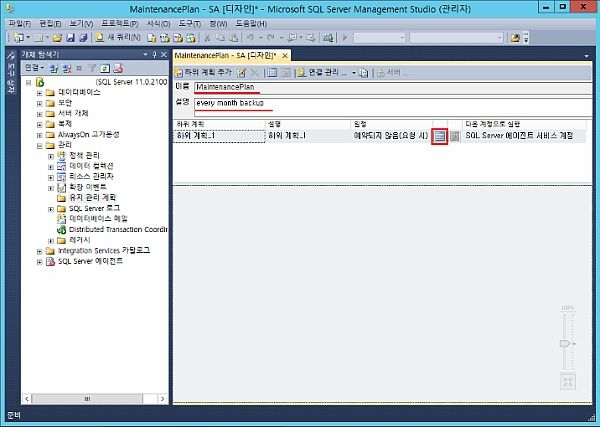Click the Object Explorer horizontal scrollbar
The width and height of the screenshot is (600, 427).
(x=95, y=399)
